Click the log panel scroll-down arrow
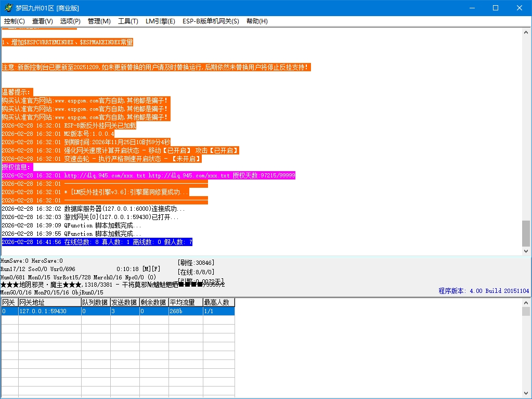Image resolution: width=532 pixels, height=399 pixels. pos(526,251)
